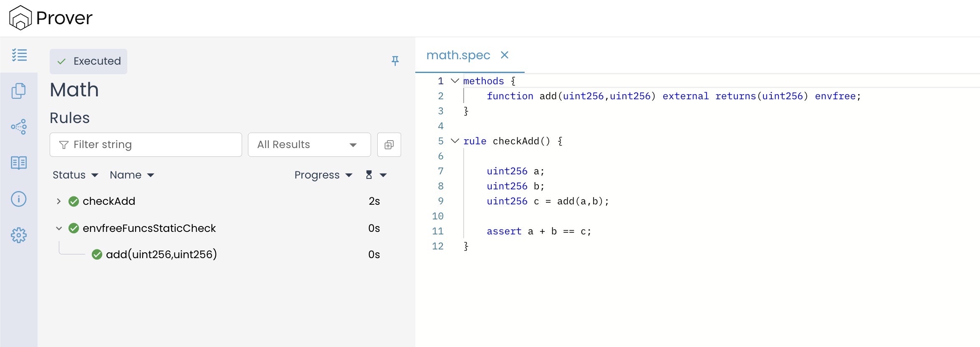
Task: Open the book documentation sidebar icon
Action: click(19, 163)
